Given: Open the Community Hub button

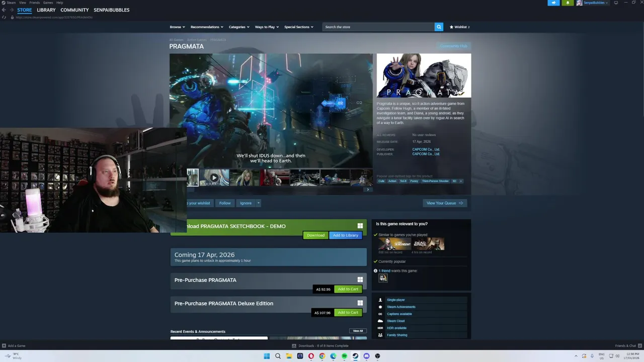Looking at the screenshot, I should tap(453, 46).
